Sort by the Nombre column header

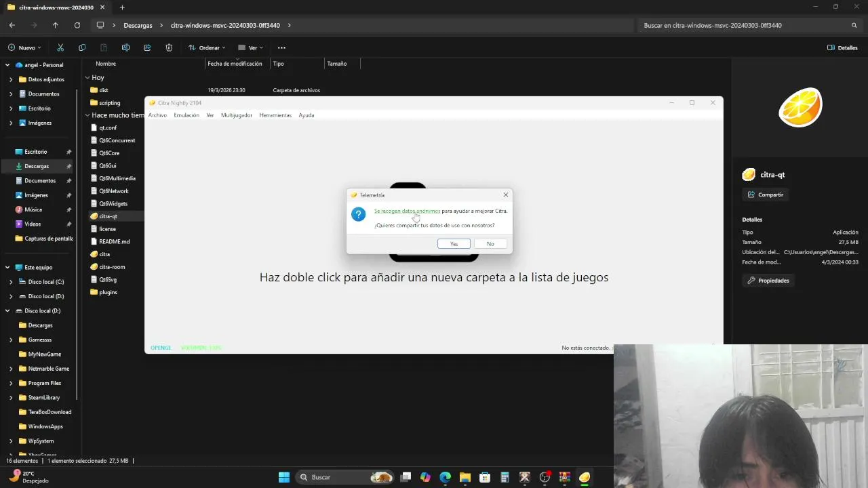coord(106,64)
